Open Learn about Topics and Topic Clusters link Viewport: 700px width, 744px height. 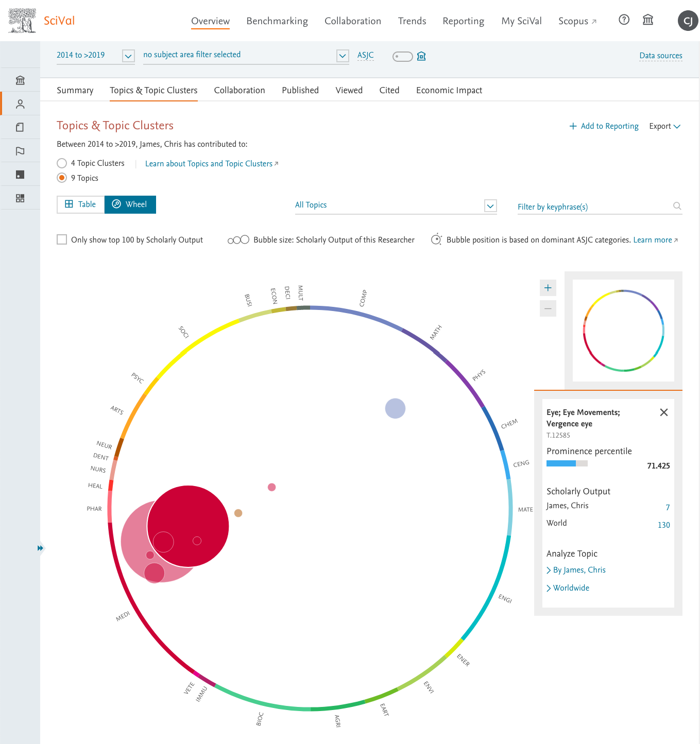coord(212,164)
